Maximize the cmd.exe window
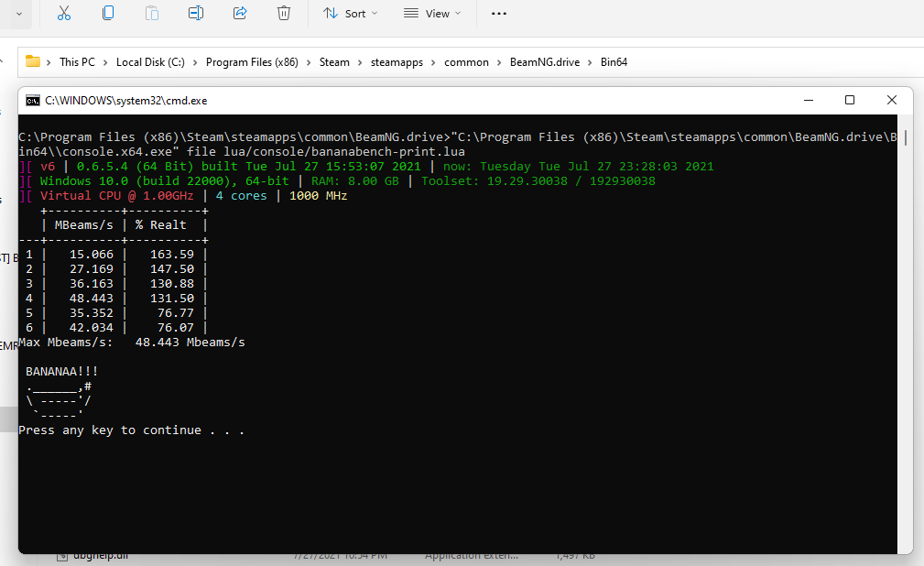The height and width of the screenshot is (566, 924). click(x=850, y=100)
